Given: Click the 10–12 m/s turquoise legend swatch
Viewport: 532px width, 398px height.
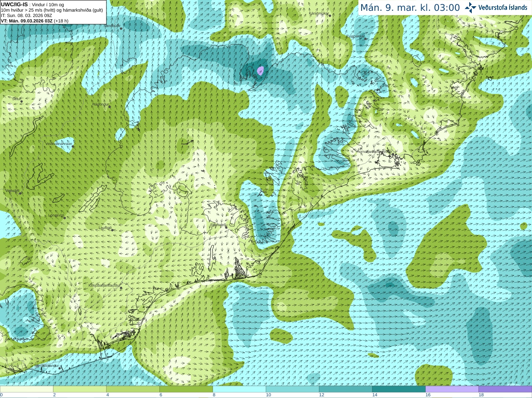Looking at the screenshot, I should click(293, 389).
